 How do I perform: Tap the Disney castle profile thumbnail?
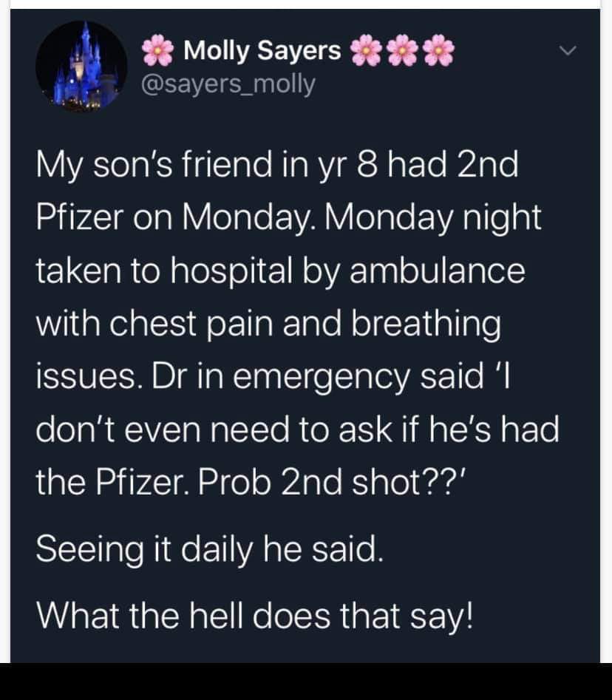click(84, 65)
